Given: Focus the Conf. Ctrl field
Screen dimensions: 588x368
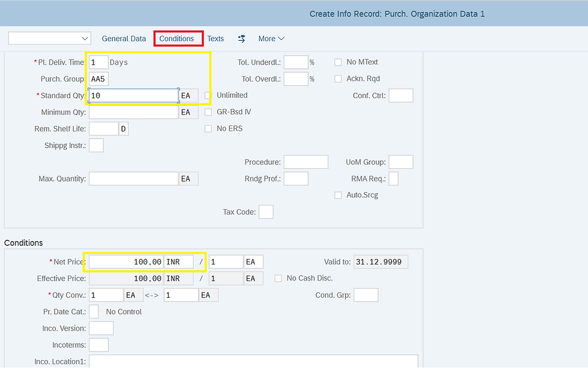Looking at the screenshot, I should click(x=401, y=95).
